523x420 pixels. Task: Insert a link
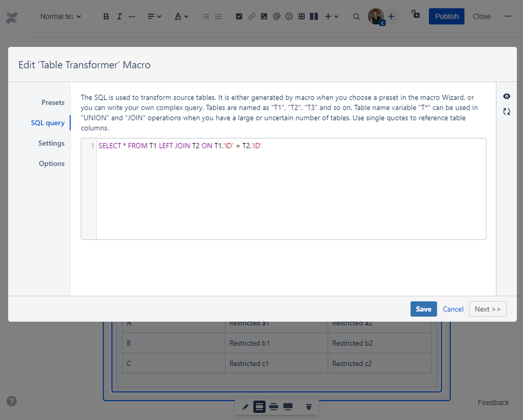click(x=251, y=16)
